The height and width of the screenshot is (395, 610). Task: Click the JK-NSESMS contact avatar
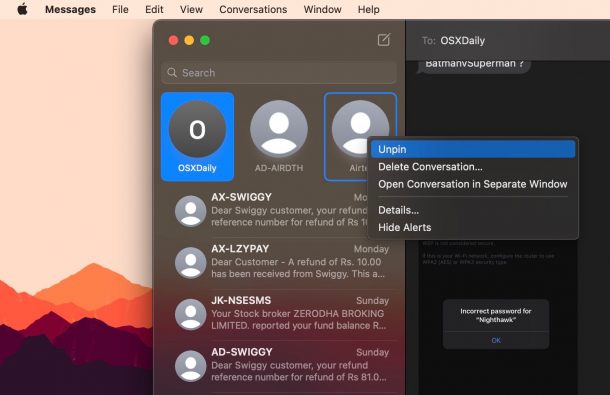pyautogui.click(x=191, y=314)
